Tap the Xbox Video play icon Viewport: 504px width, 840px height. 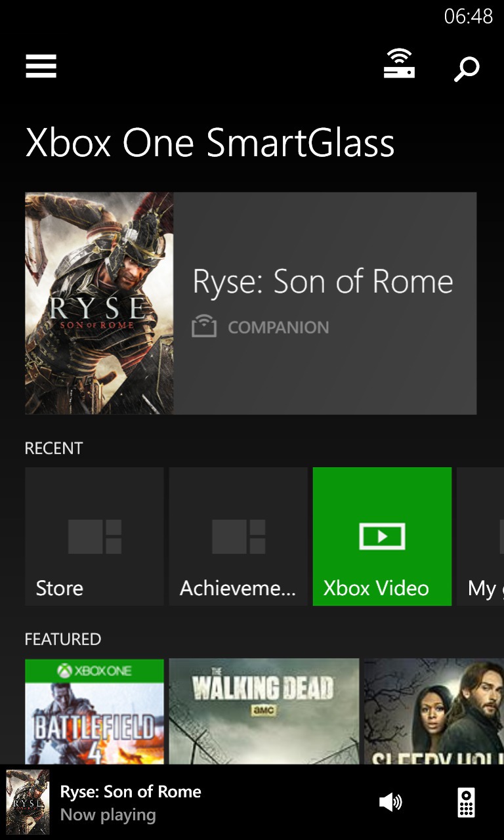382,536
